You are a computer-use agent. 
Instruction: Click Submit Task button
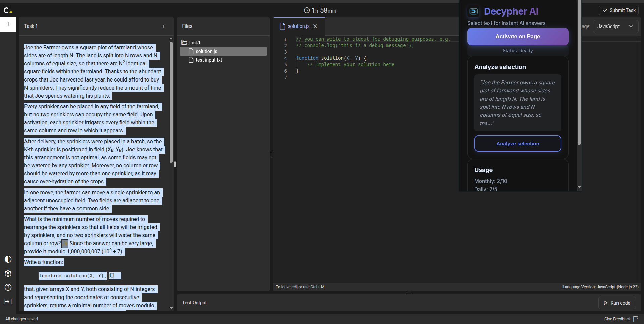(619, 10)
